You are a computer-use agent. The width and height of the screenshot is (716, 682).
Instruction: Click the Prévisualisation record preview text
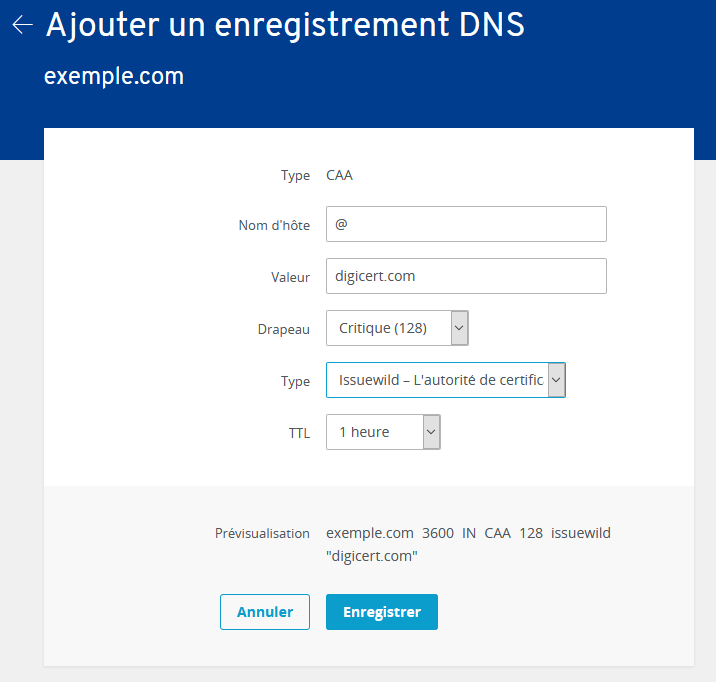click(468, 544)
